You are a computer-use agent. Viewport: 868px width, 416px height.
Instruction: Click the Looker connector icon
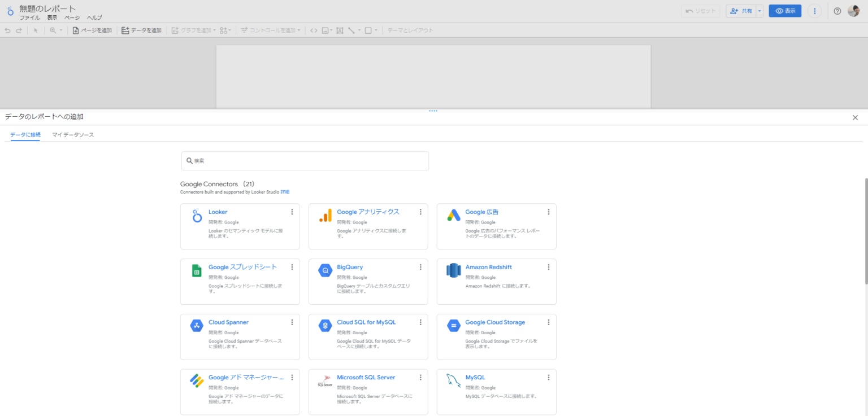197,216
